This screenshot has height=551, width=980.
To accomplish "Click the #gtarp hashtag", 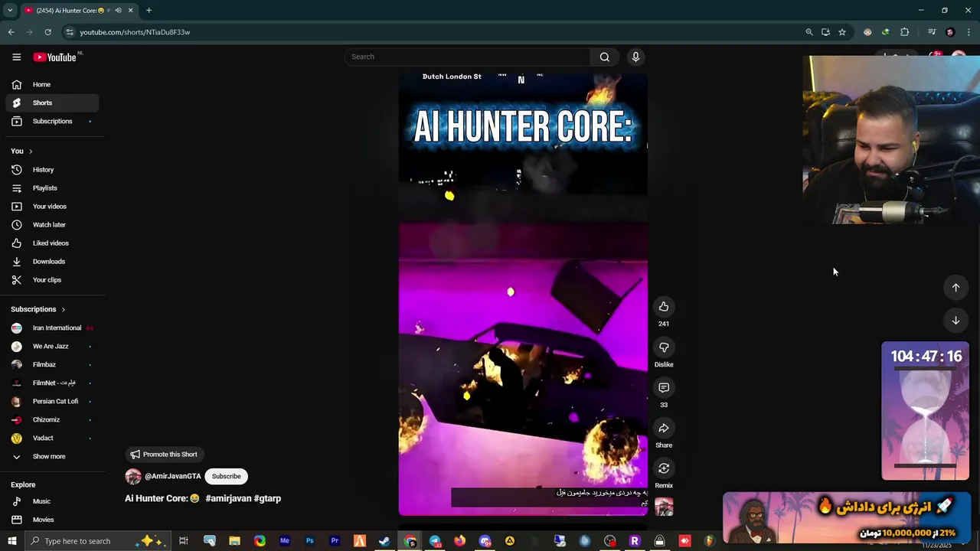I will coord(267,498).
